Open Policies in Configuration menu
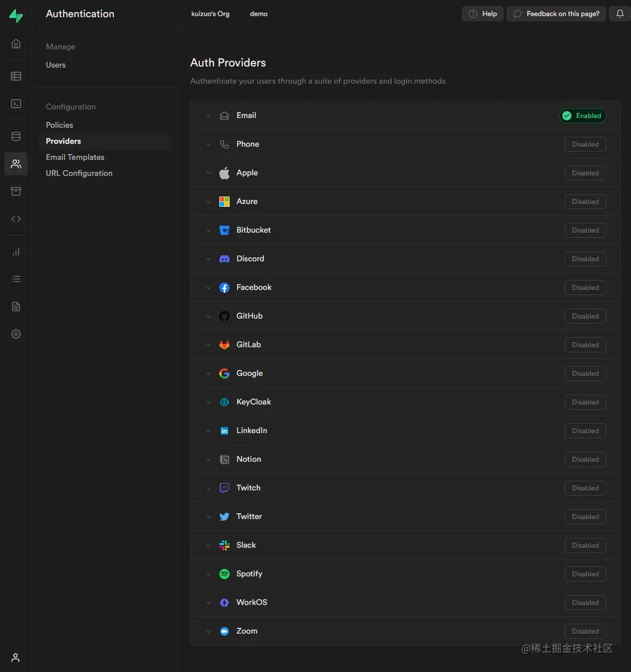This screenshot has width=631, height=672. pyautogui.click(x=60, y=125)
